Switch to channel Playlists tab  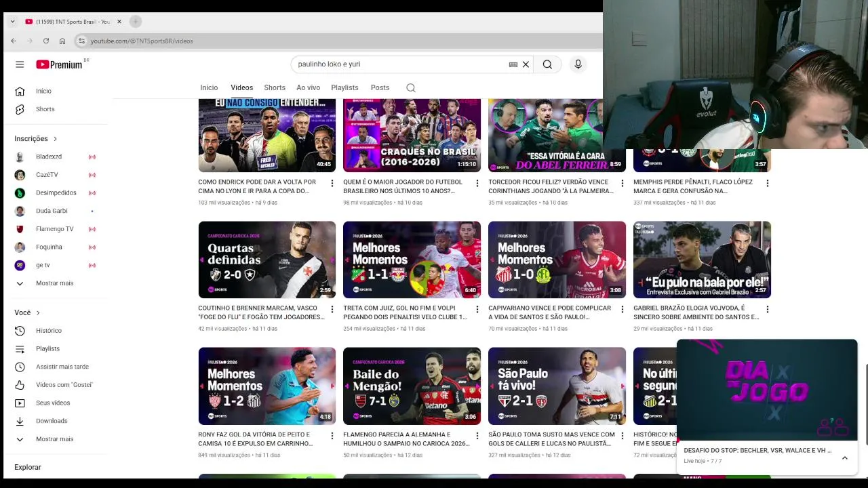[344, 87]
